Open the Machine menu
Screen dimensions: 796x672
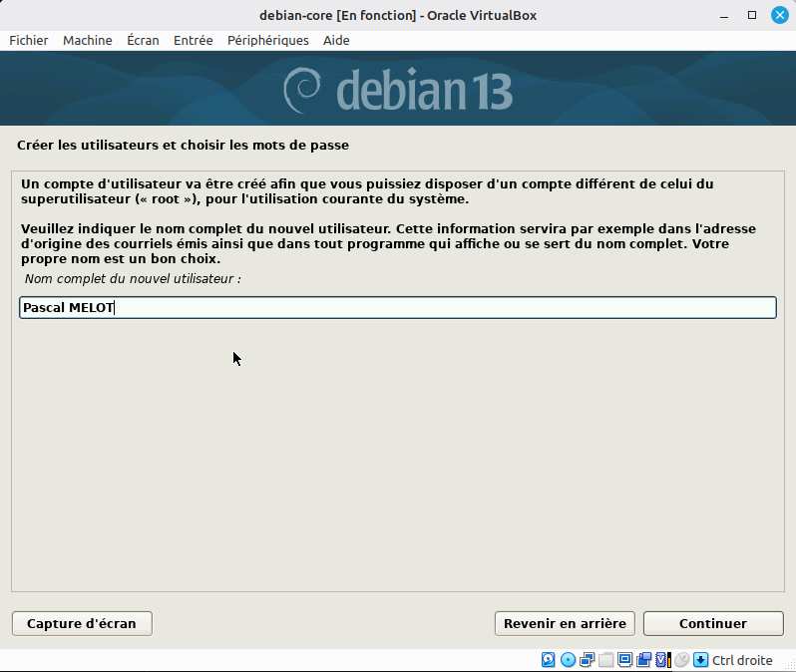tap(87, 40)
